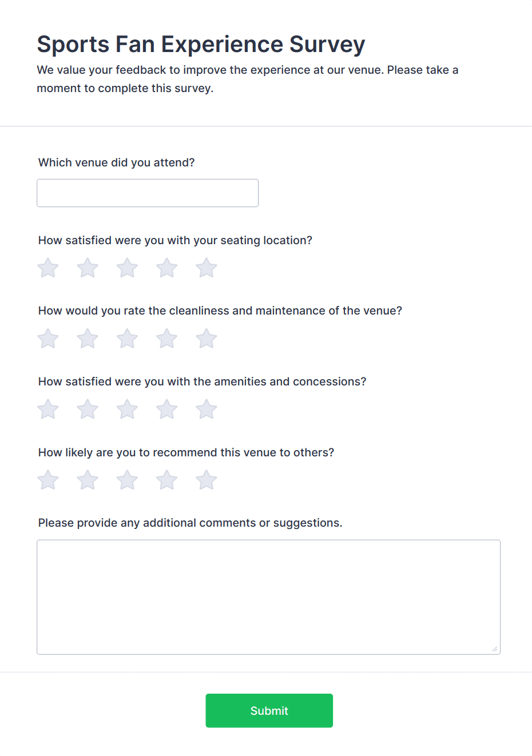
Task: Click the venue attended text field
Action: click(148, 193)
